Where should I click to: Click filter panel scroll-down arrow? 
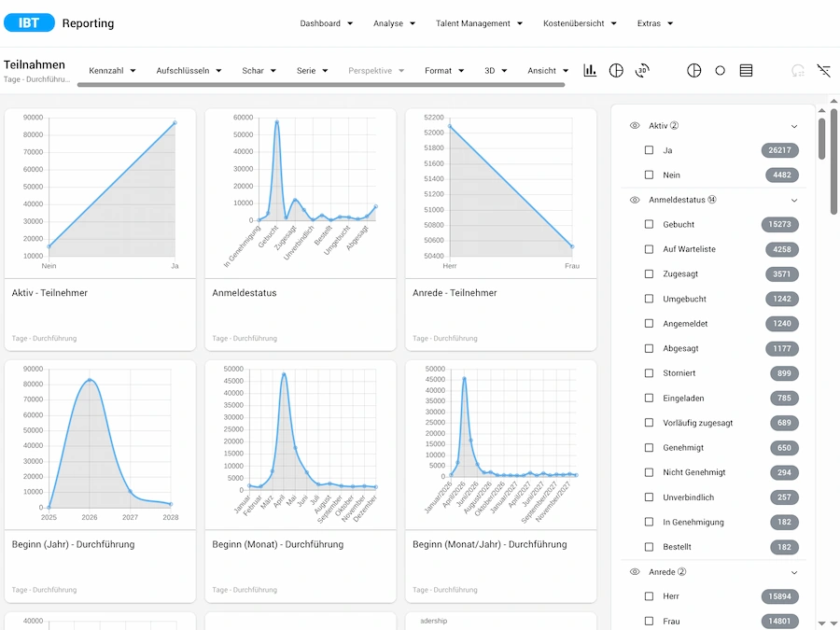(x=821, y=623)
